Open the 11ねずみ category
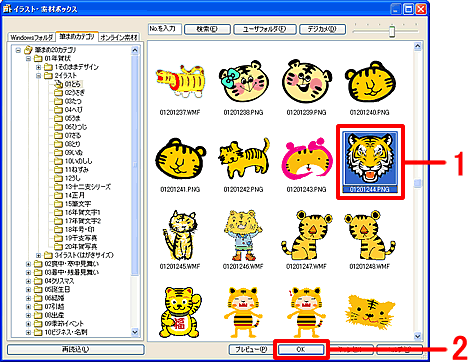Image resolution: width=470 pixels, height=362 pixels. pyautogui.click(x=77, y=170)
